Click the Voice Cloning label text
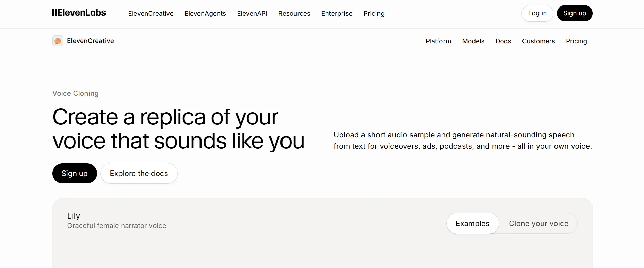644x268 pixels. click(x=76, y=93)
